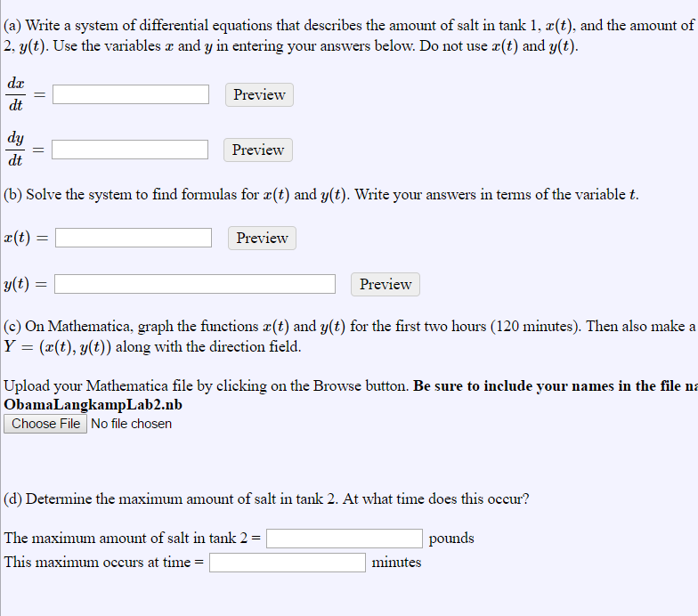This screenshot has height=616, width=698.
Task: Click the ObamaLangkampLab2.nb example filename
Action: click(x=93, y=404)
